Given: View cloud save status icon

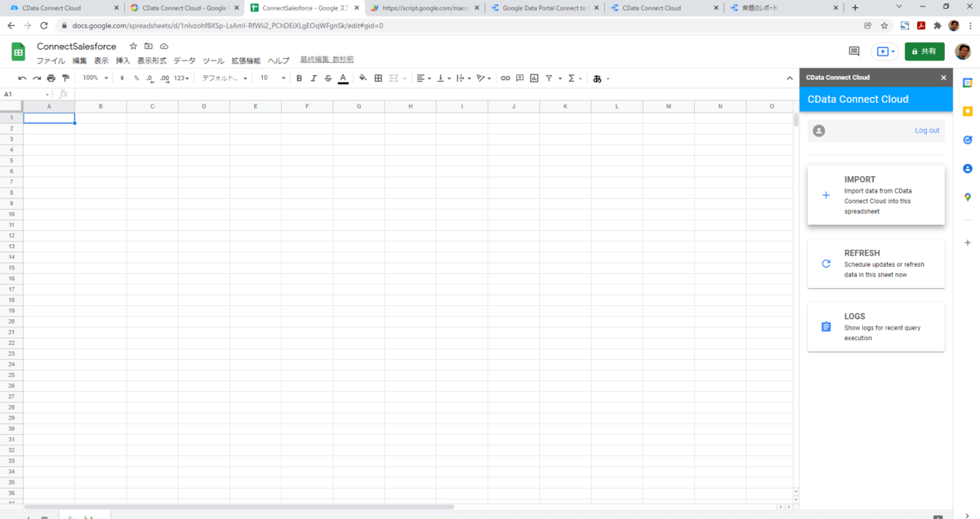Looking at the screenshot, I should (164, 47).
